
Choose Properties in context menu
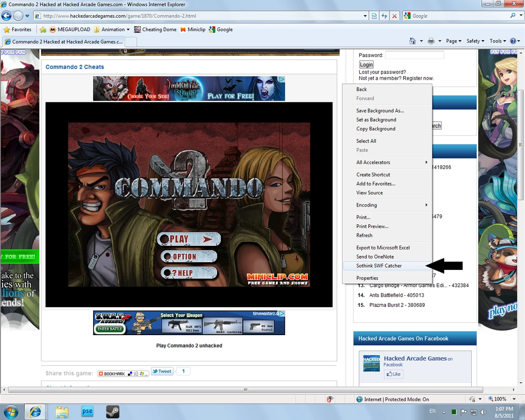[x=387, y=278]
